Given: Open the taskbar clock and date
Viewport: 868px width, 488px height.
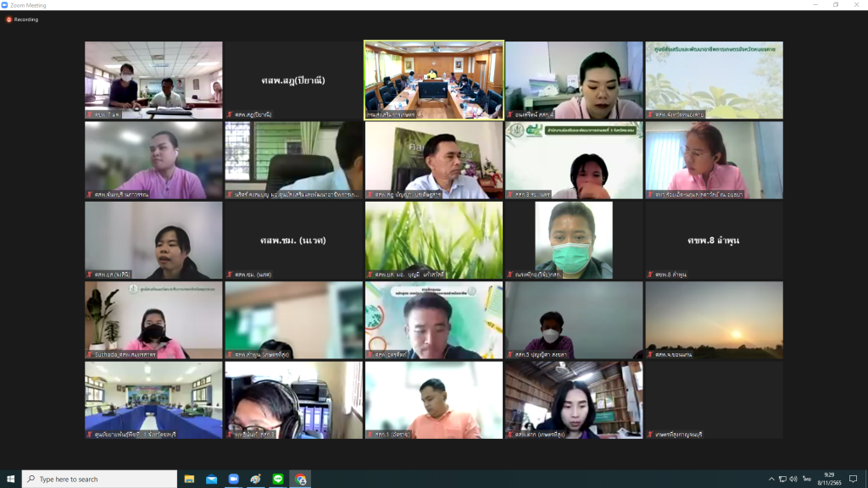Looking at the screenshot, I should pos(830,479).
